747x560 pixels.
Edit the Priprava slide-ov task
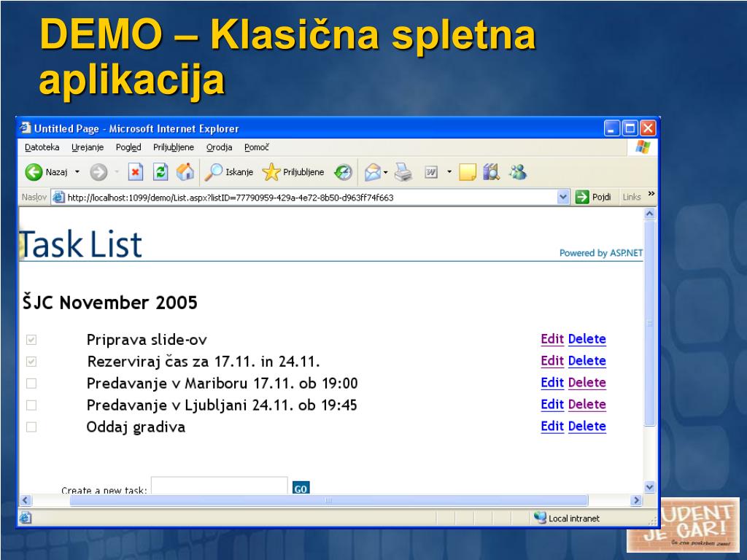tap(552, 339)
